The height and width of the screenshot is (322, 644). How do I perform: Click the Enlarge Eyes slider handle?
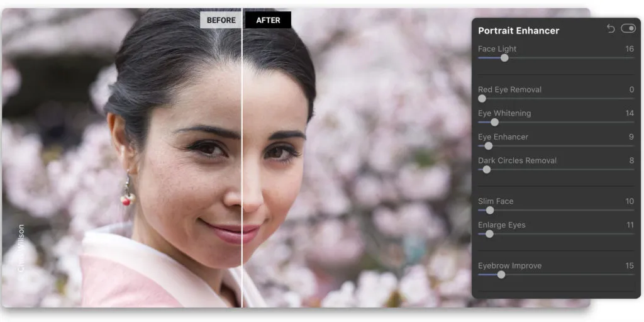pos(490,234)
